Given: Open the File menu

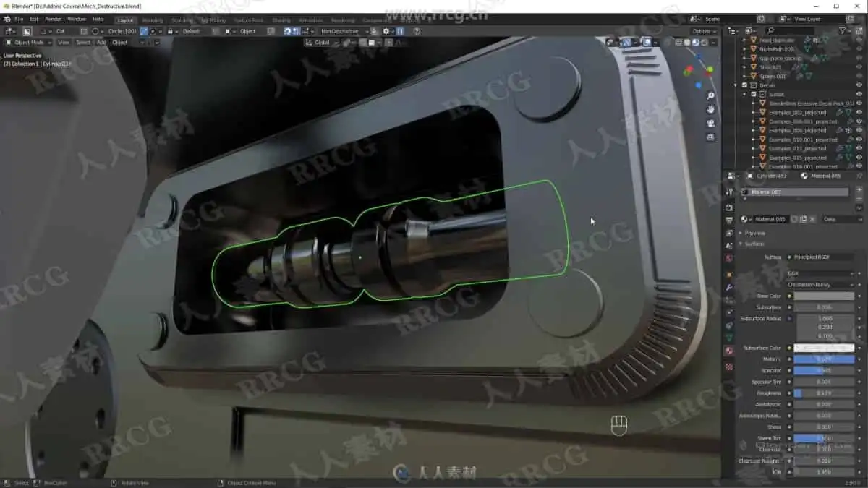Looking at the screenshot, I should [18, 19].
